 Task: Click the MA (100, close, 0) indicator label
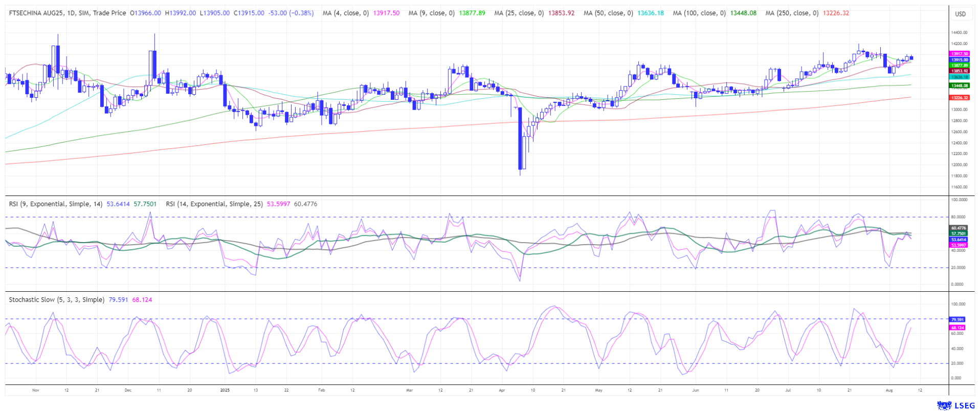[x=699, y=13]
